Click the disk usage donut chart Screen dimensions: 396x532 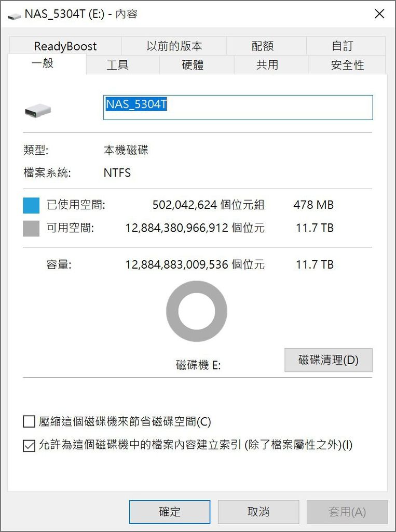197,311
